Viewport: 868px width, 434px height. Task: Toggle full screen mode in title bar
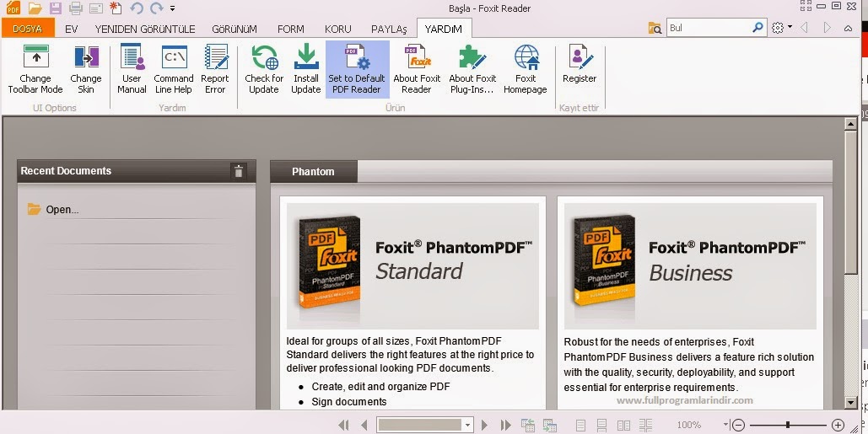tap(806, 6)
